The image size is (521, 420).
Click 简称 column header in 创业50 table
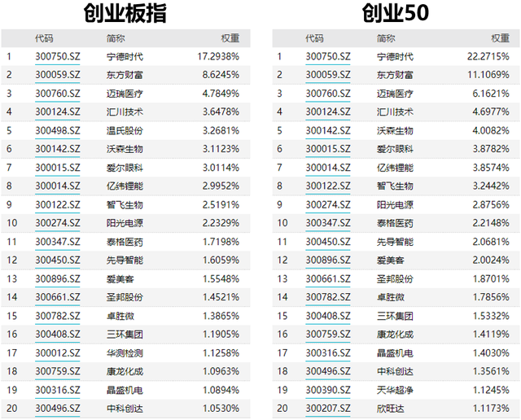(386, 38)
